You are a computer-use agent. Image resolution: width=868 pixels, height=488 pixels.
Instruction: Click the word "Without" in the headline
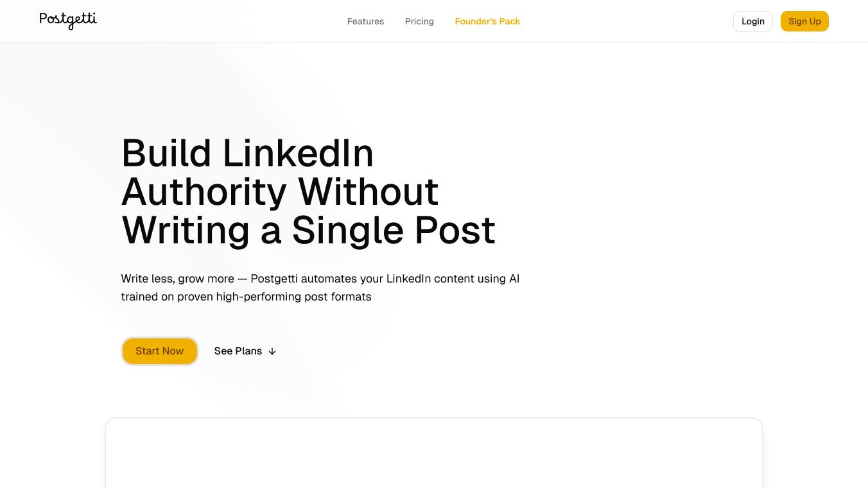[368, 191]
